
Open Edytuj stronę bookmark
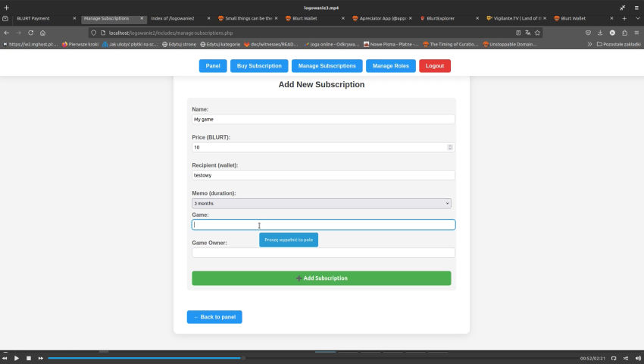coord(179,44)
